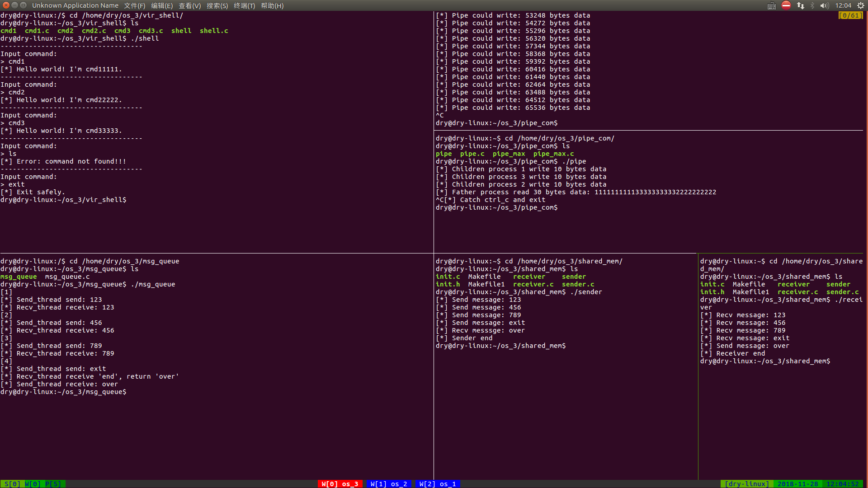Click the pipe_max.c filename
868x488 pixels.
(554, 154)
